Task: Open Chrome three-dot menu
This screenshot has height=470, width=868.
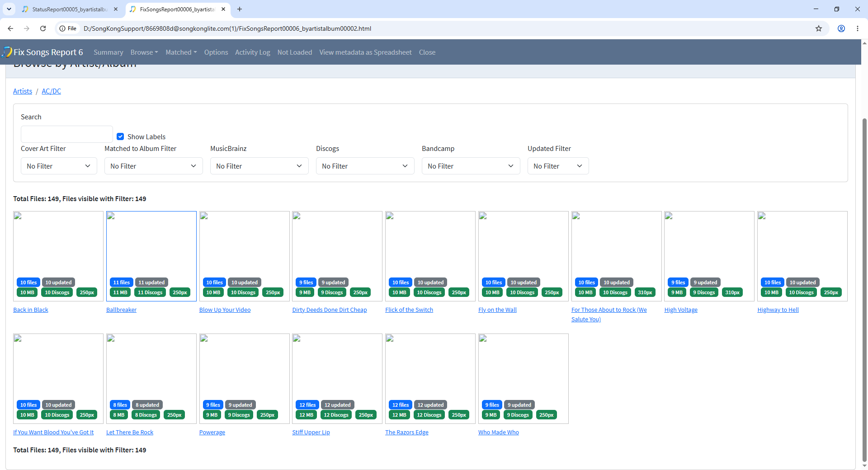Action: 858,28
